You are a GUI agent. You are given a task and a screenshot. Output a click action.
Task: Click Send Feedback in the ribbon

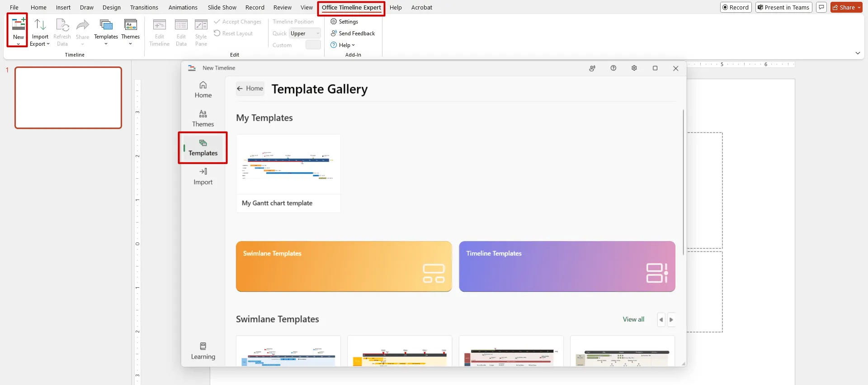353,33
